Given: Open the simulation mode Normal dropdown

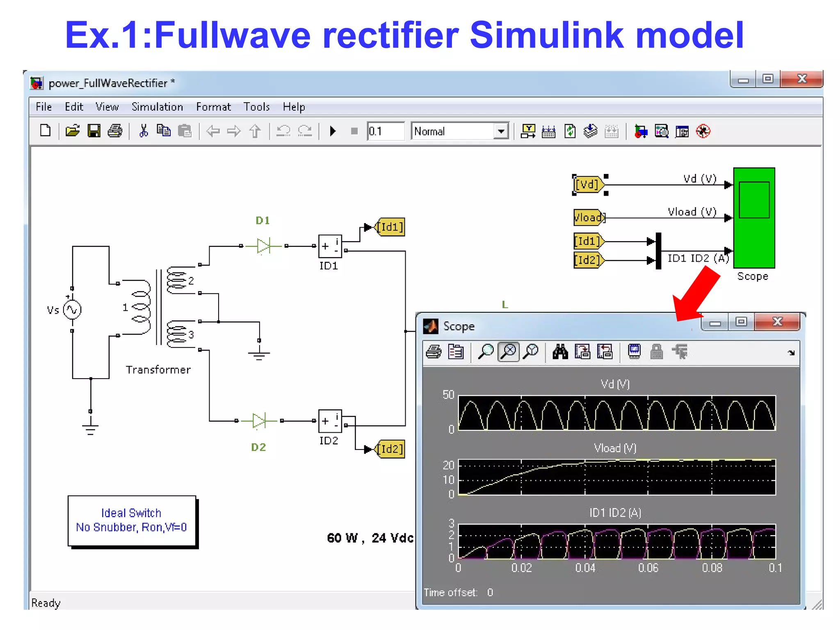Looking at the screenshot, I should tap(501, 132).
